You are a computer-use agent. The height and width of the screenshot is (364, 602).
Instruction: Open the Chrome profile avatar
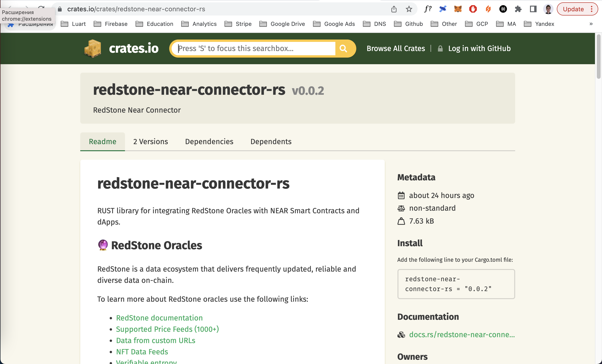pyautogui.click(x=548, y=9)
